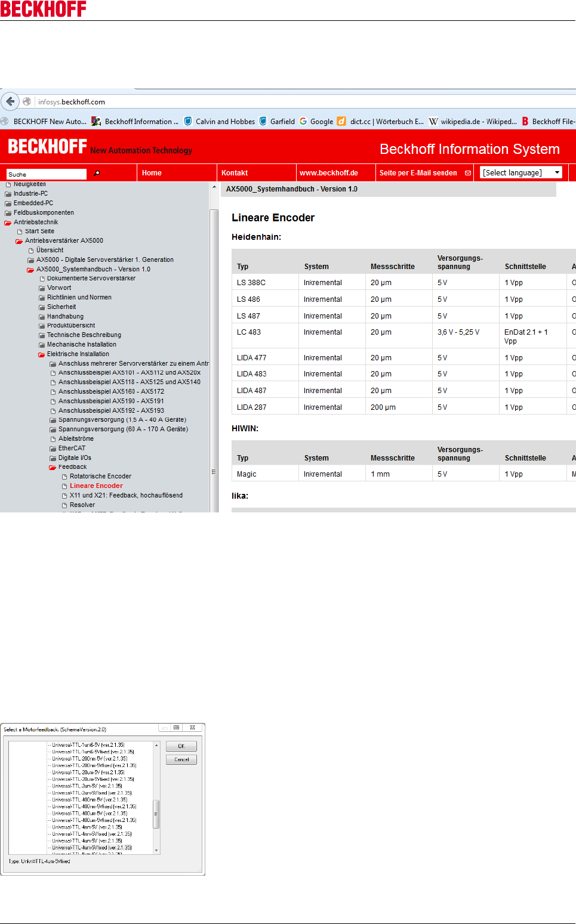Image resolution: width=576 pixels, height=924 pixels.
Task: Click the LC 483 table cell
Action: [x=265, y=336]
